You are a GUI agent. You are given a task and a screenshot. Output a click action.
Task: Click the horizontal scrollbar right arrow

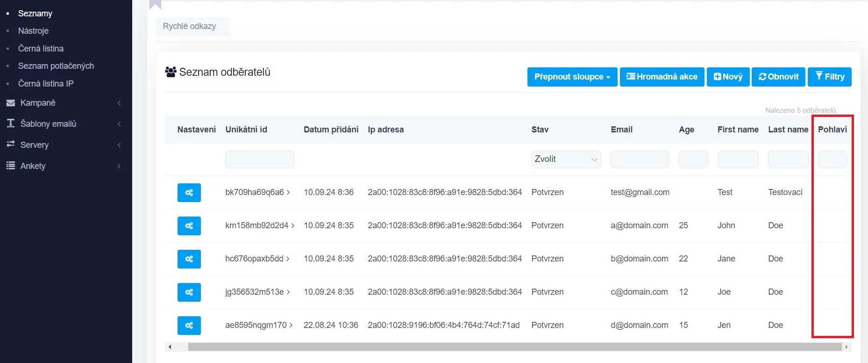846,347
